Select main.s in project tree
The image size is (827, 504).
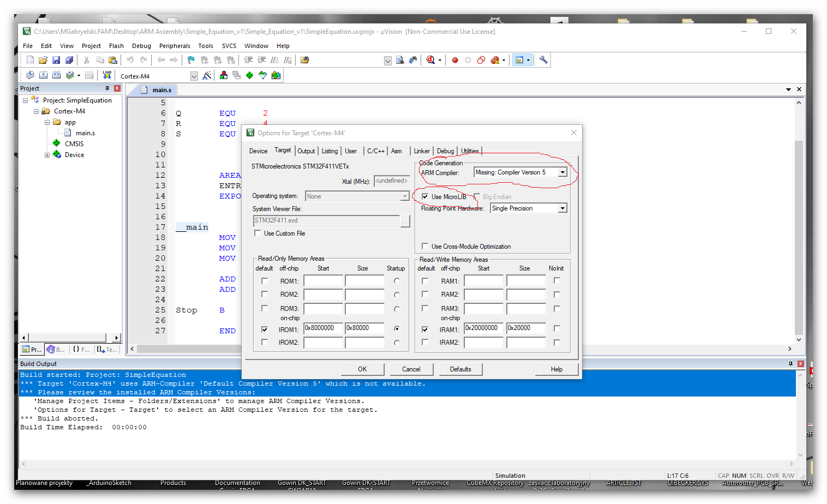[85, 133]
